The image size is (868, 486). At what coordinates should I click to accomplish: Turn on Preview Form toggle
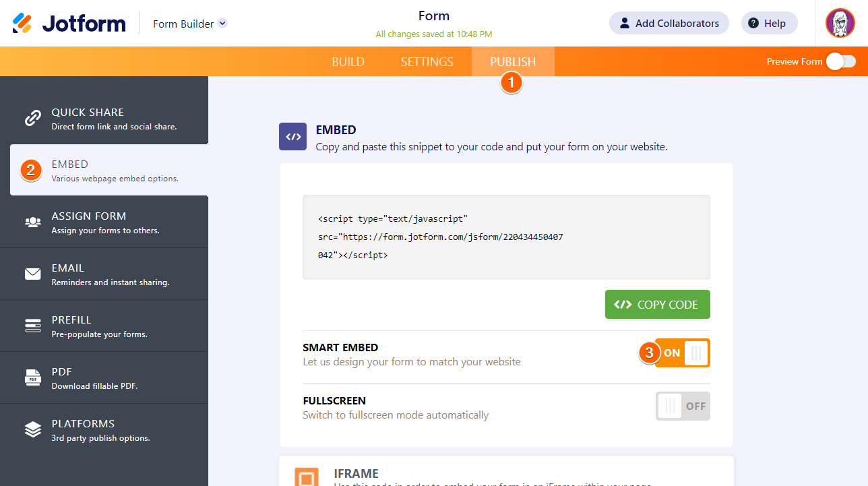pos(841,61)
